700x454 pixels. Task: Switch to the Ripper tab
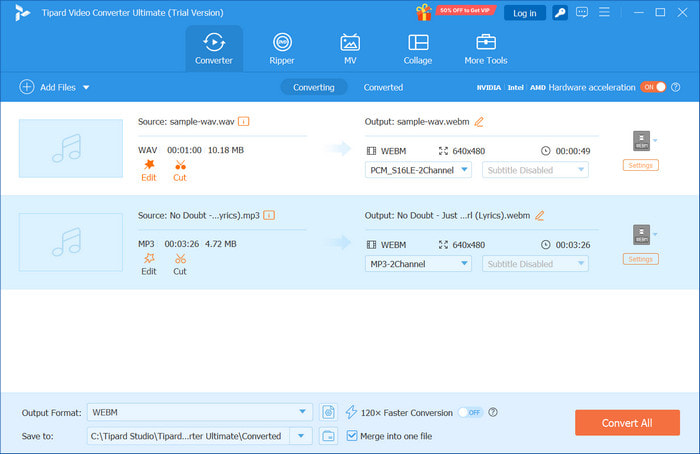(x=282, y=49)
